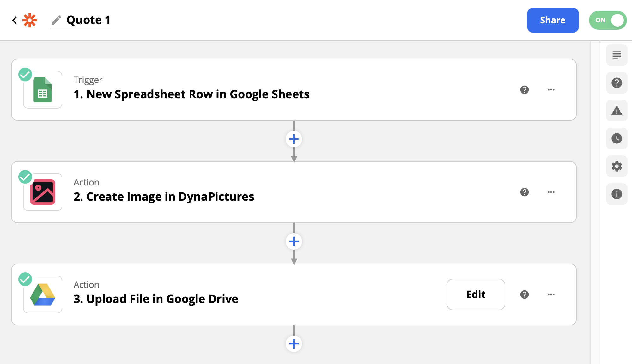The height and width of the screenshot is (364, 632).
Task: Toggle the Zap ON switch
Action: 607,20
